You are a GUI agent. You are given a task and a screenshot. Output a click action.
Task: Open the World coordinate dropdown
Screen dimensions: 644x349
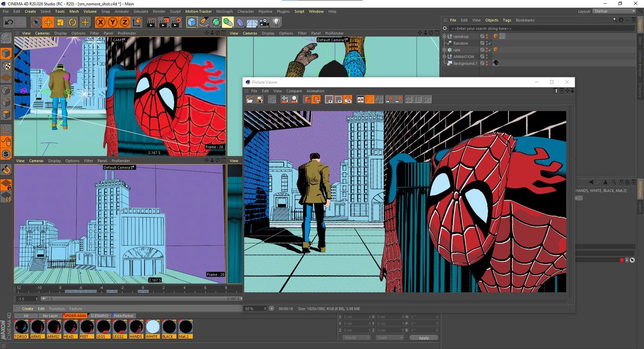pos(355,338)
